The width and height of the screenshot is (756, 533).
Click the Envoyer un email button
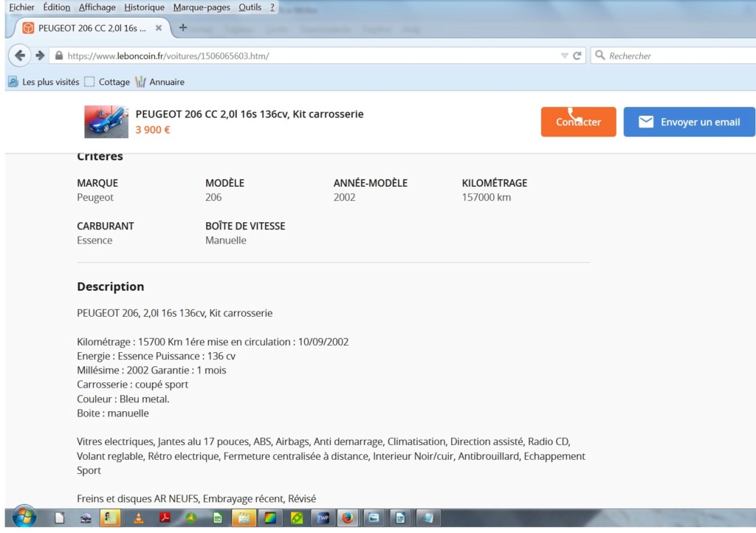click(689, 122)
